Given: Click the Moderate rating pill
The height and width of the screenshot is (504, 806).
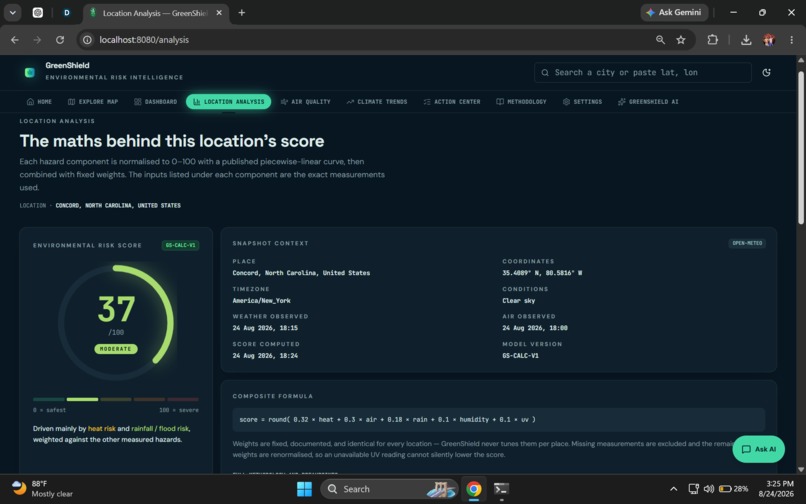Looking at the screenshot, I should coord(116,349).
